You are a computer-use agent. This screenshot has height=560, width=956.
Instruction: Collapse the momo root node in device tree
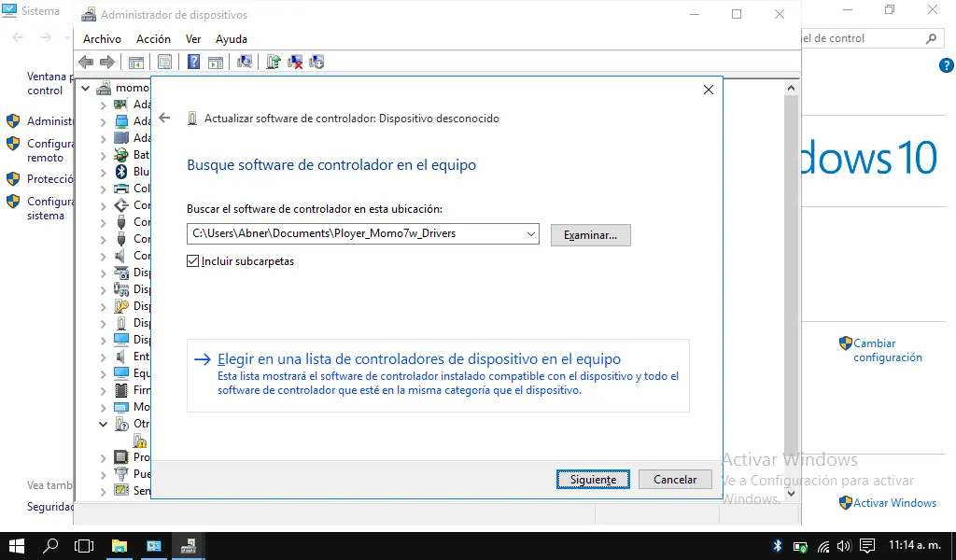[x=86, y=89]
